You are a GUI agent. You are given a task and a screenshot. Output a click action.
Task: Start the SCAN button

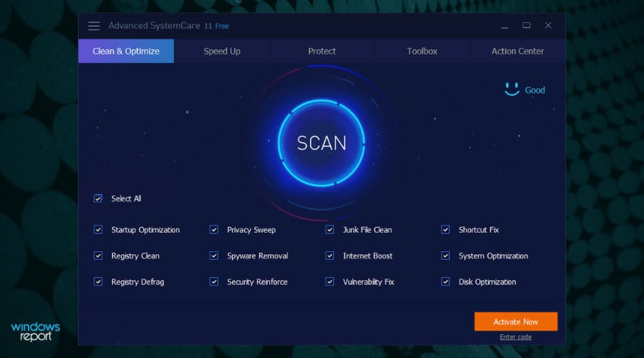coord(321,143)
